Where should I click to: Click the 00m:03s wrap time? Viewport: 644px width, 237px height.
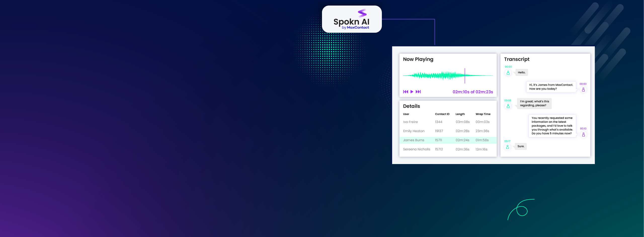point(482,122)
